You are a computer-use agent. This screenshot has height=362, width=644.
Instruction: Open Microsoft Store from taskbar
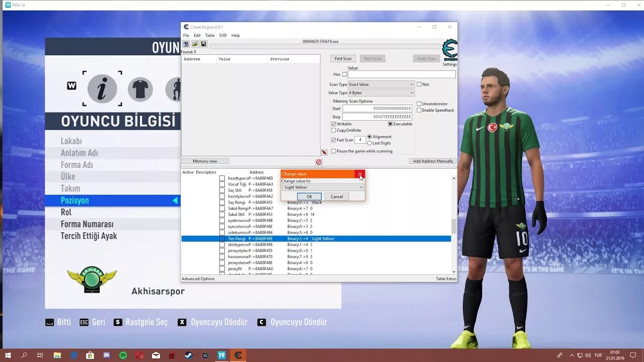pyautogui.click(x=90, y=355)
